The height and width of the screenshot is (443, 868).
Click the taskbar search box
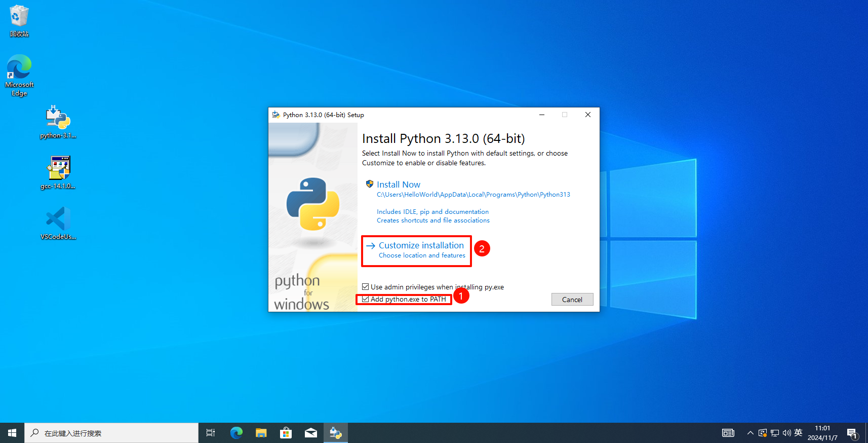point(111,433)
